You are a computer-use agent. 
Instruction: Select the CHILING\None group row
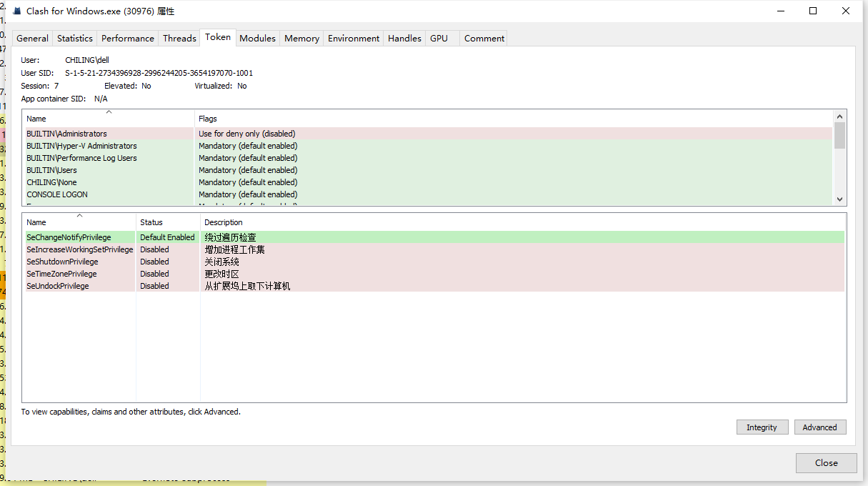[x=428, y=182]
